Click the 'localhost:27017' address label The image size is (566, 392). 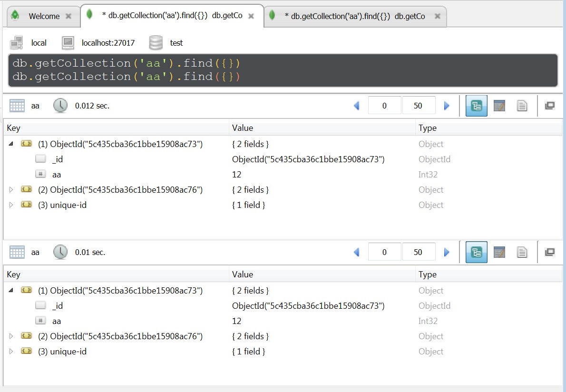point(108,43)
